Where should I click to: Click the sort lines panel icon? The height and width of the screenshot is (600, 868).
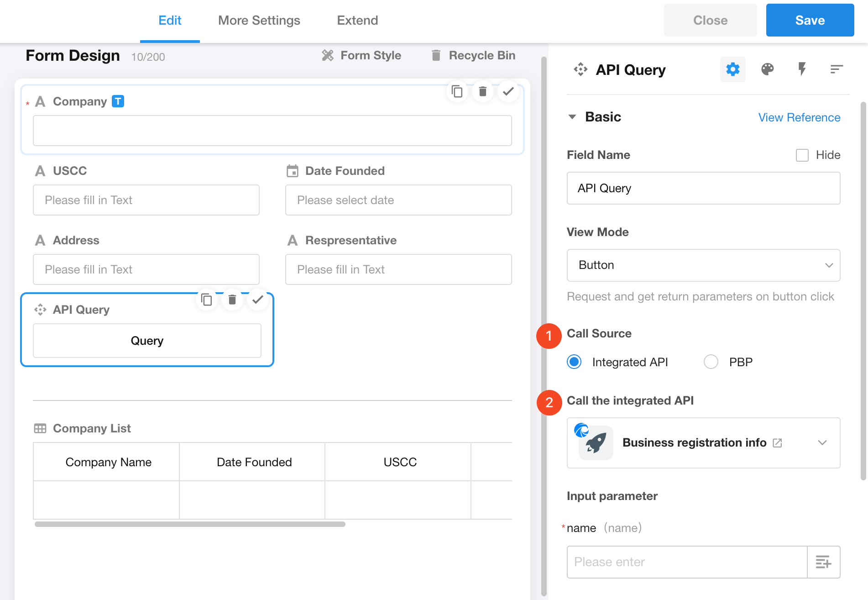[x=836, y=69]
